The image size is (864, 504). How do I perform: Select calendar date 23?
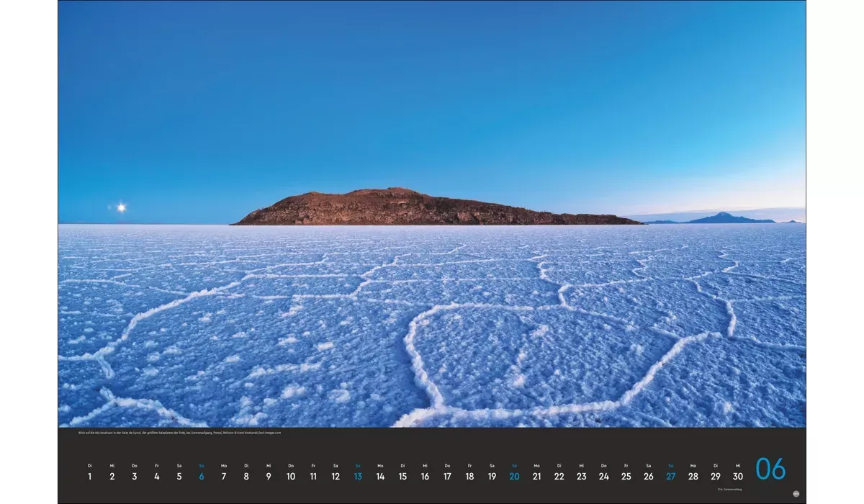click(581, 477)
